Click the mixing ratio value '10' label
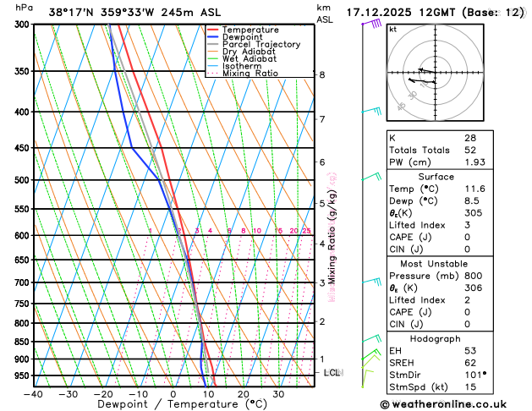 point(257,231)
